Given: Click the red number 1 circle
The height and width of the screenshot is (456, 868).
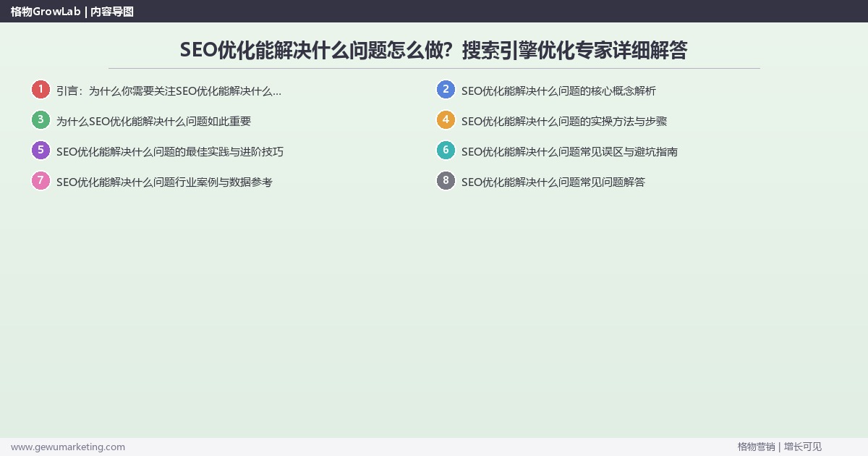Looking at the screenshot, I should pyautogui.click(x=41, y=90).
